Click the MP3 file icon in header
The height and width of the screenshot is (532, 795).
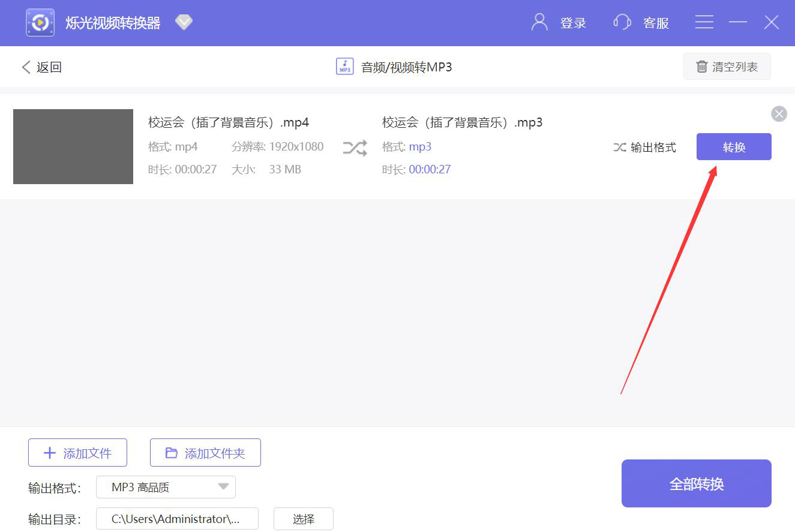tap(344, 67)
